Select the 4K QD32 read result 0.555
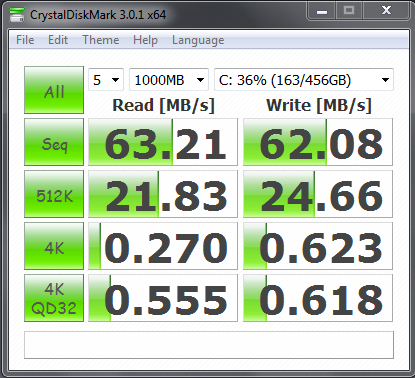This screenshot has width=415, height=378. (x=163, y=298)
